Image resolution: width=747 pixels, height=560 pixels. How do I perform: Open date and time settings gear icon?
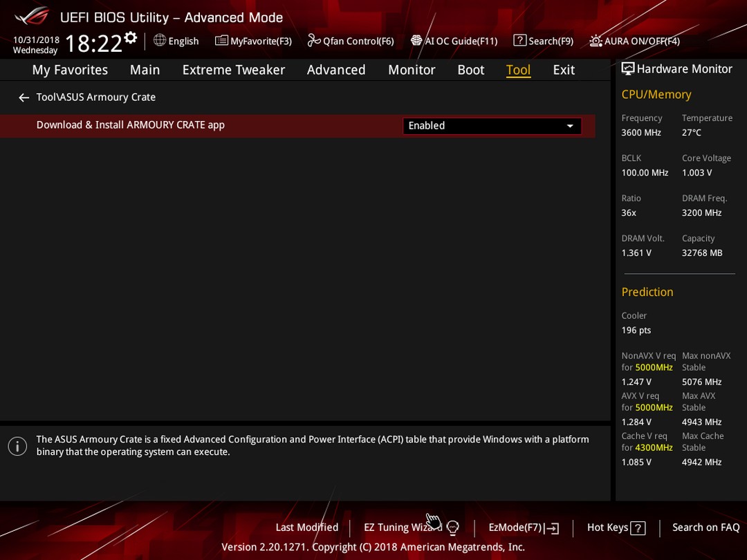(131, 37)
